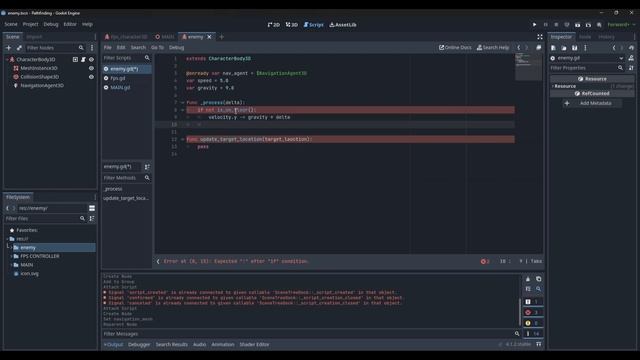Image resolution: width=640 pixels, height=360 pixels.
Task: Toggle distraction-free mode icon
Action: point(540,37)
